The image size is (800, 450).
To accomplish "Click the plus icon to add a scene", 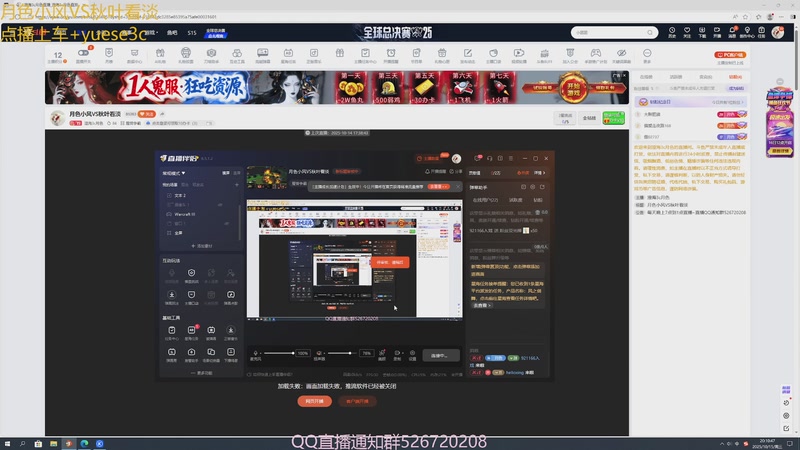I will click(x=236, y=185).
